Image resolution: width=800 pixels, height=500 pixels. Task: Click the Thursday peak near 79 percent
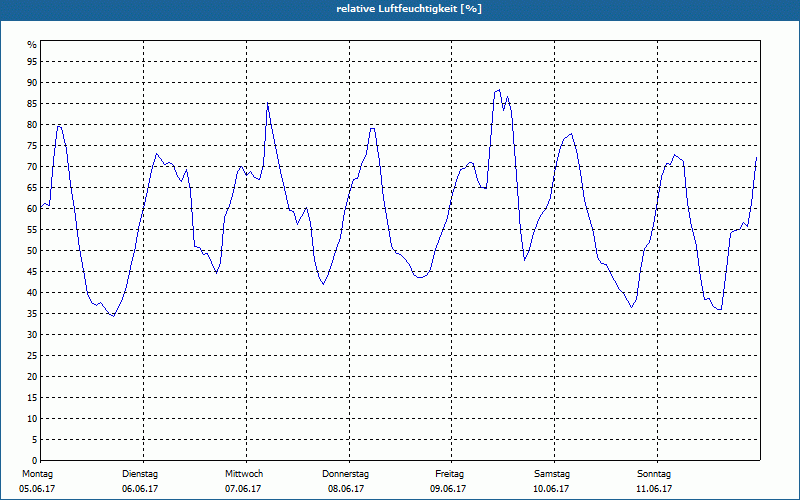pyautogui.click(x=373, y=128)
